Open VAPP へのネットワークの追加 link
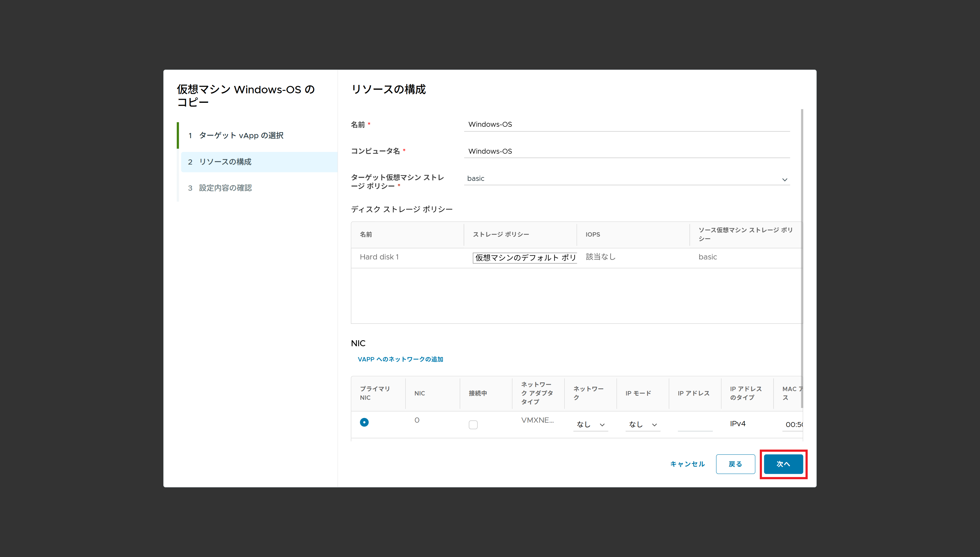 coord(400,359)
